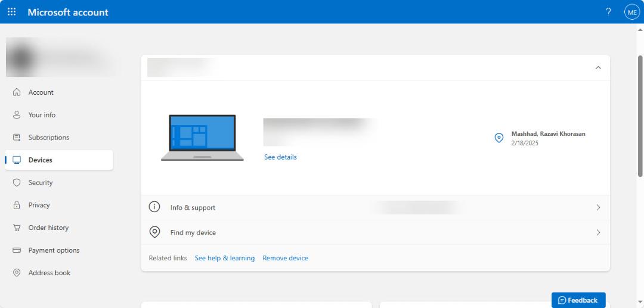Select Devices in sidebar
644x308 pixels.
[59, 160]
